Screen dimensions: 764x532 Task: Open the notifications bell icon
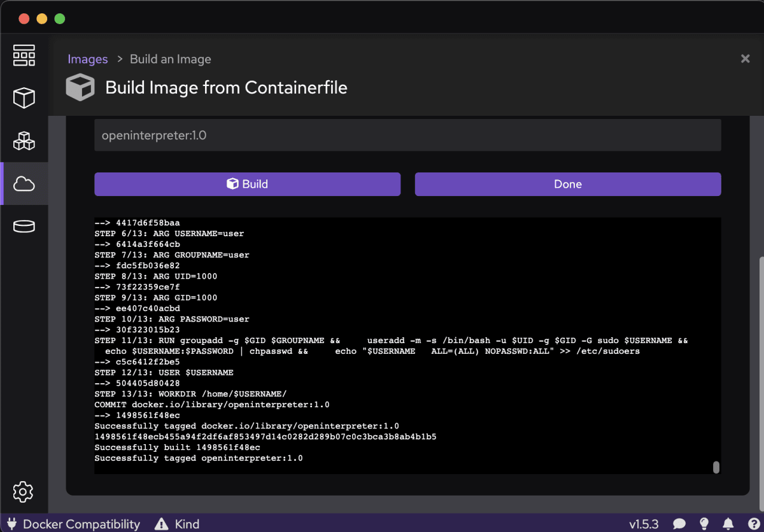[728, 524]
